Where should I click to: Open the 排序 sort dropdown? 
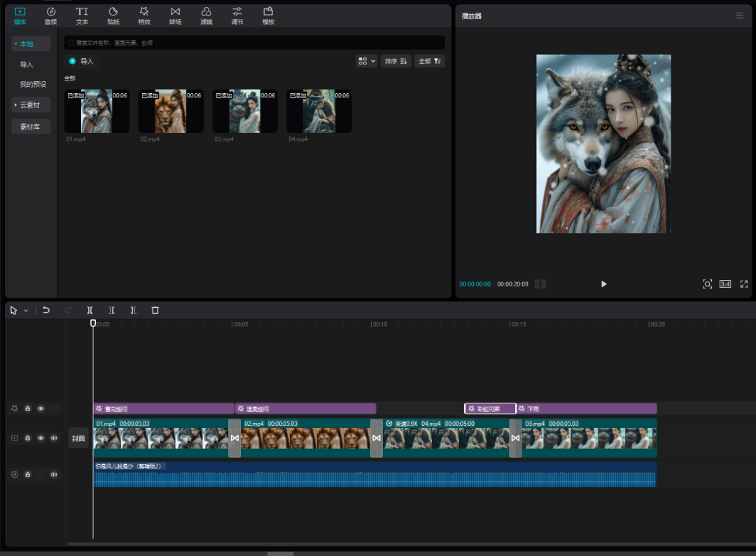(x=395, y=61)
